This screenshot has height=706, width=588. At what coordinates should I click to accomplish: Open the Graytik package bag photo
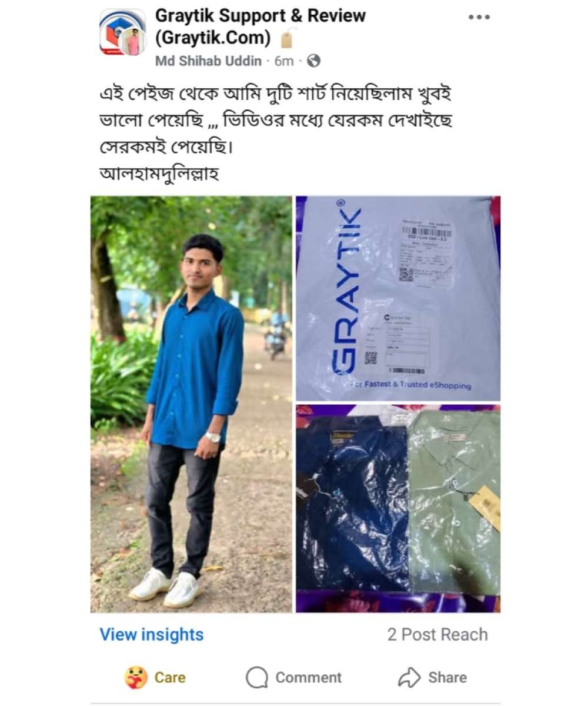tap(398, 298)
